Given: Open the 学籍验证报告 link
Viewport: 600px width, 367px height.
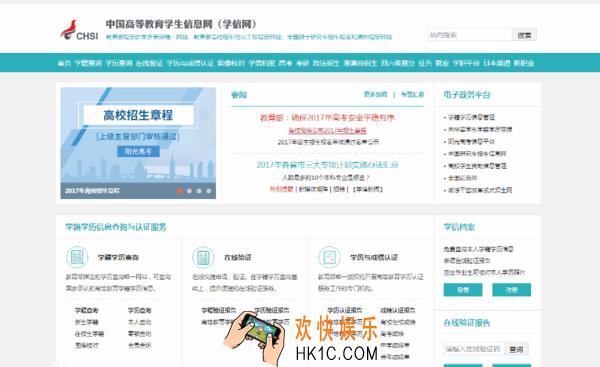Looking at the screenshot, I should (219, 310).
